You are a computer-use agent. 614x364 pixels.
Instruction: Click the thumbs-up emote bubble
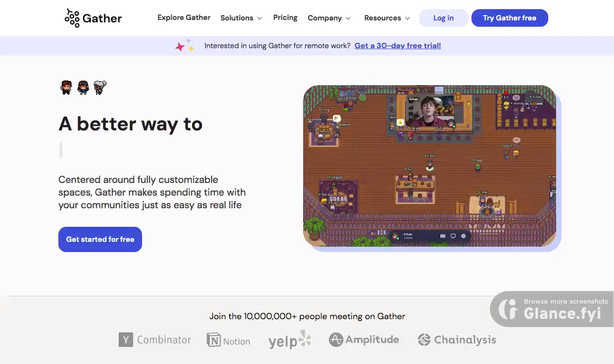click(x=400, y=123)
